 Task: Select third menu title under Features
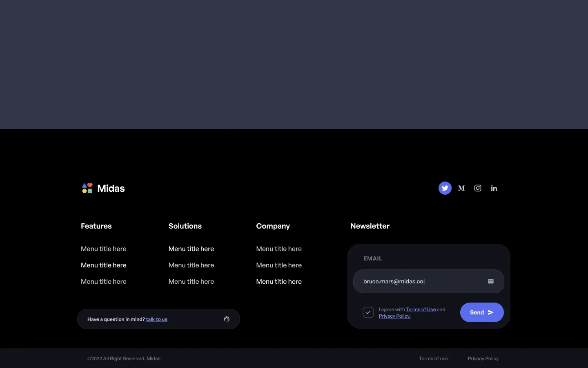tap(104, 281)
